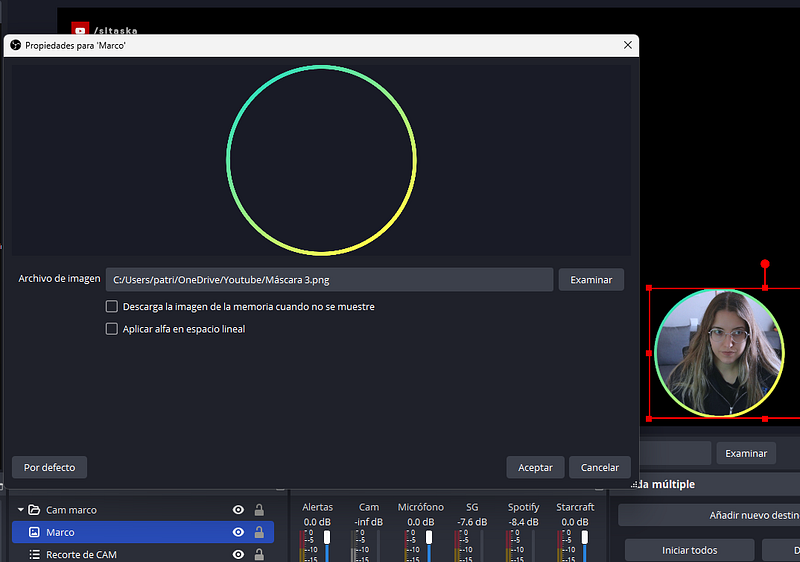Select the Marco source row
The width and height of the screenshot is (800, 562).
(x=143, y=532)
